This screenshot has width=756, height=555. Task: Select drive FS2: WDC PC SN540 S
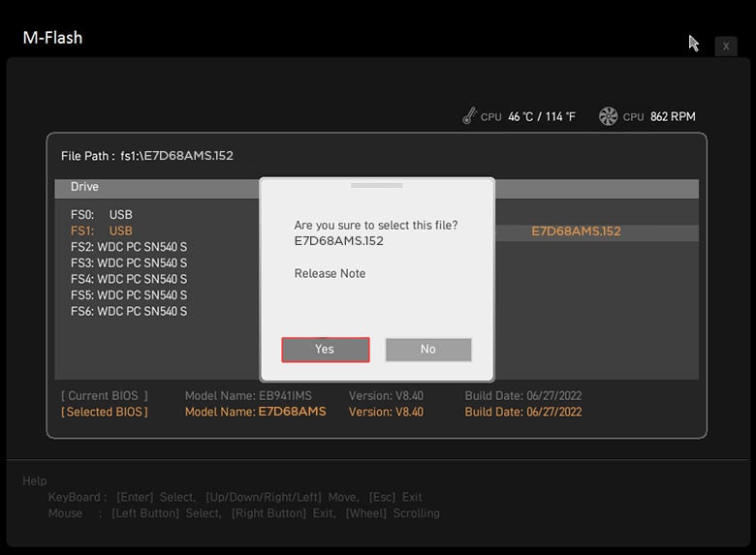coord(129,247)
